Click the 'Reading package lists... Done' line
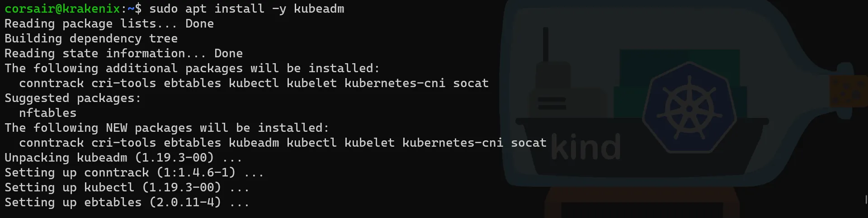Viewport: 868px width, 218px height. (x=109, y=23)
